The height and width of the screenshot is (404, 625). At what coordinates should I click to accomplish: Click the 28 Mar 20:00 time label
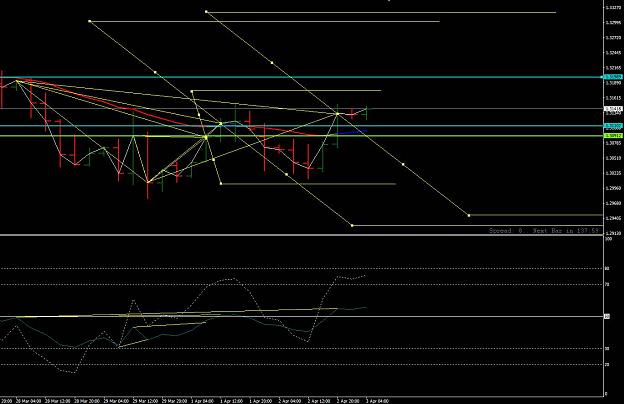(x=87, y=401)
